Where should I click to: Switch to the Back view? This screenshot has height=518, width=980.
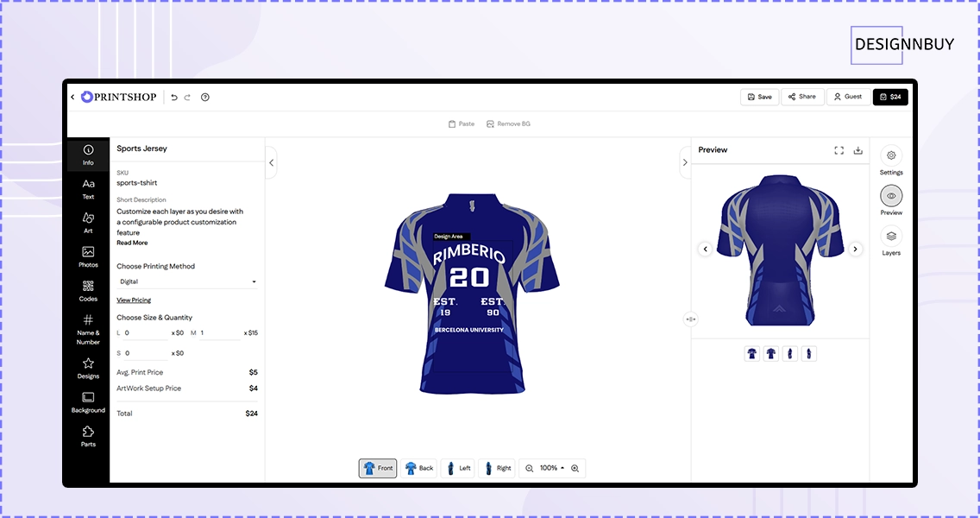click(418, 468)
